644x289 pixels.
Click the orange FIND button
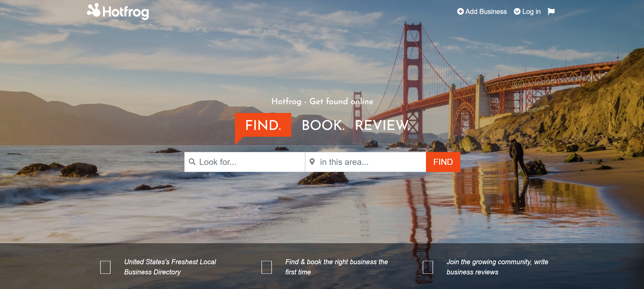[x=443, y=162]
